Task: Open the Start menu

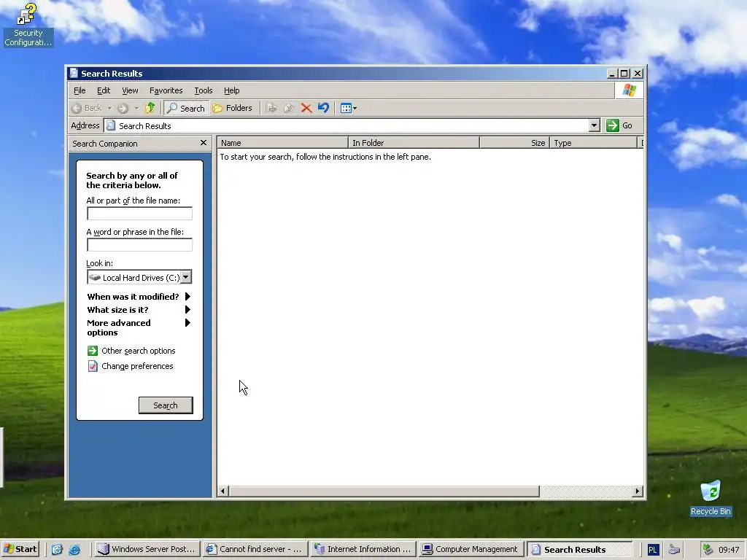Action: pos(20,549)
